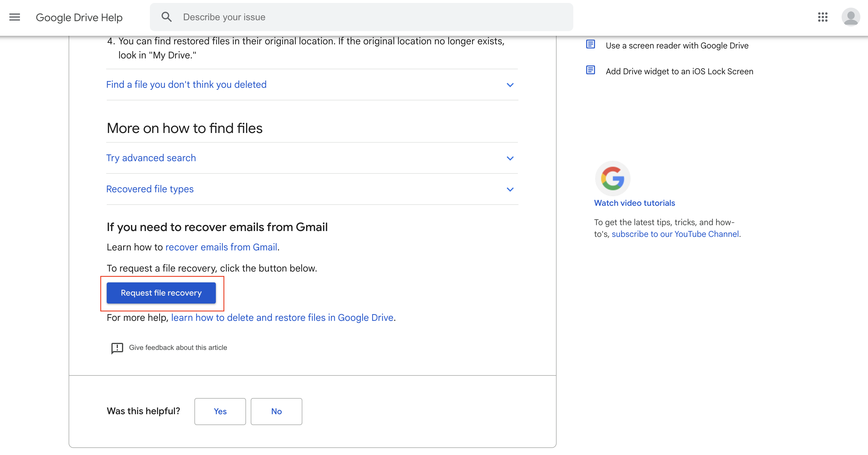Viewport: 868px width, 455px height.
Task: Expand chevron for Try advanced search
Action: click(510, 158)
